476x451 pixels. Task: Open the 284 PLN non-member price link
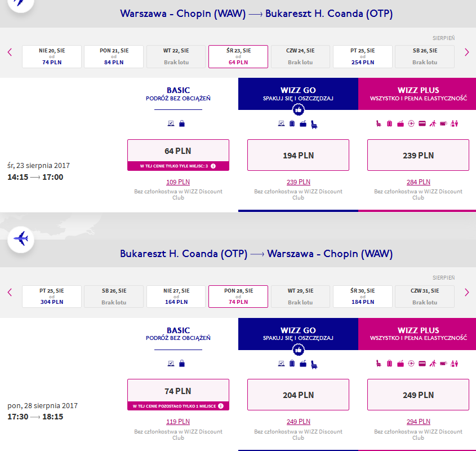[x=419, y=182]
